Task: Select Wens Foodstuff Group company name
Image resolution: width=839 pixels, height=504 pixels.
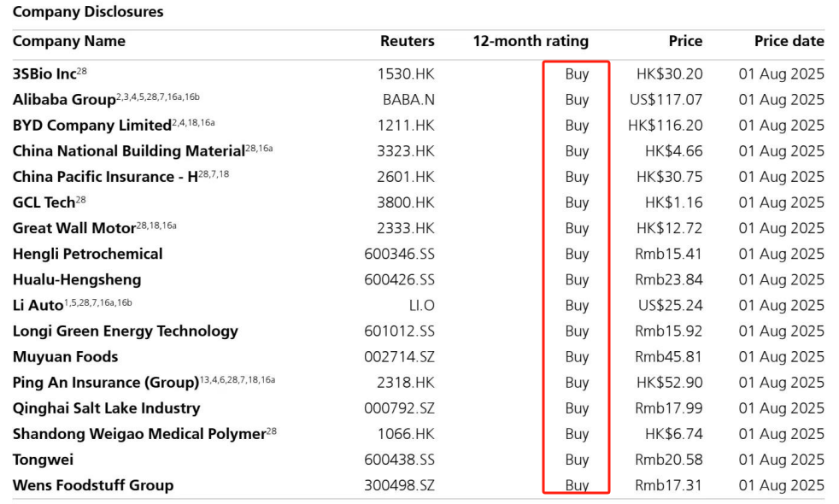Action: pyautogui.click(x=92, y=485)
